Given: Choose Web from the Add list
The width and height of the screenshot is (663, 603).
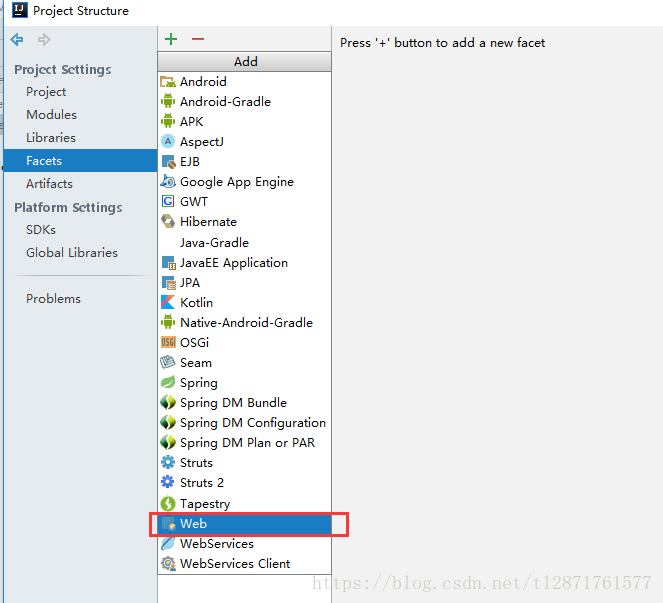Looking at the screenshot, I should [244, 524].
